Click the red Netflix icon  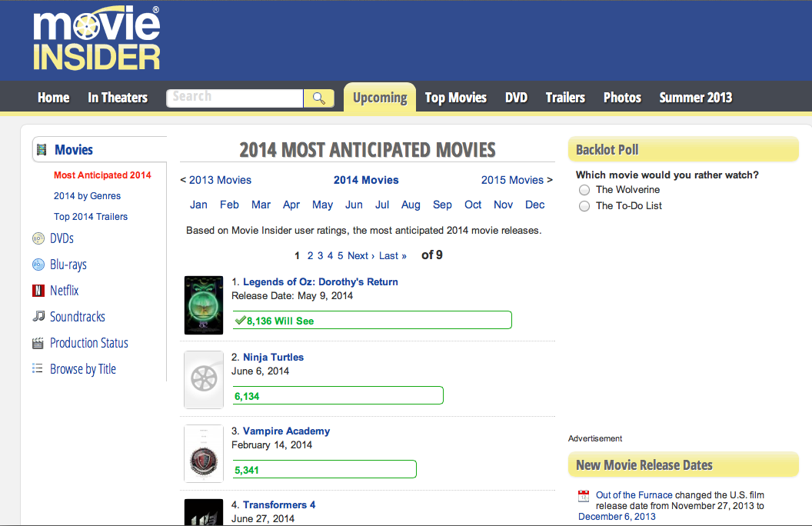click(38, 291)
